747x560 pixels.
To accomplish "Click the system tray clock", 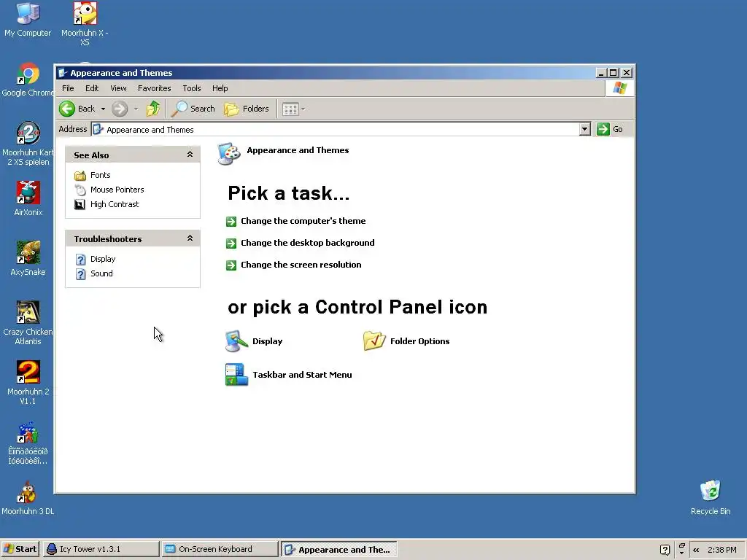I will coord(722,550).
